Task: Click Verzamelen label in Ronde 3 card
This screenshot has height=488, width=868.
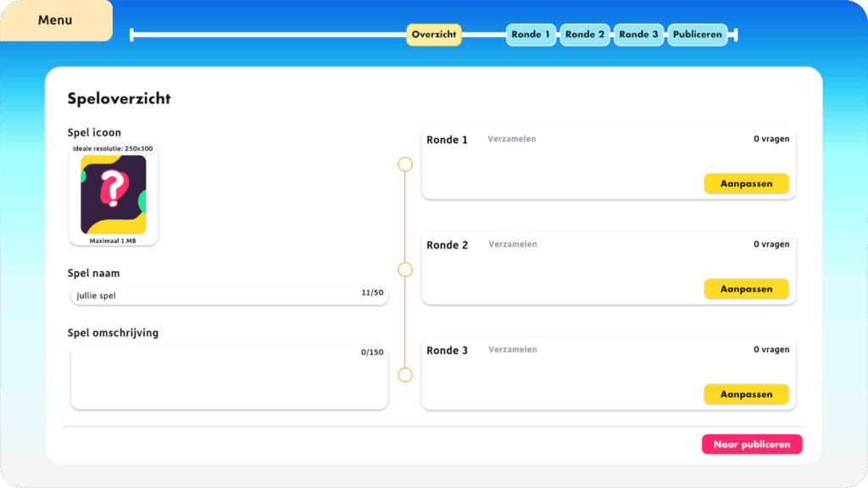Action: [512, 349]
